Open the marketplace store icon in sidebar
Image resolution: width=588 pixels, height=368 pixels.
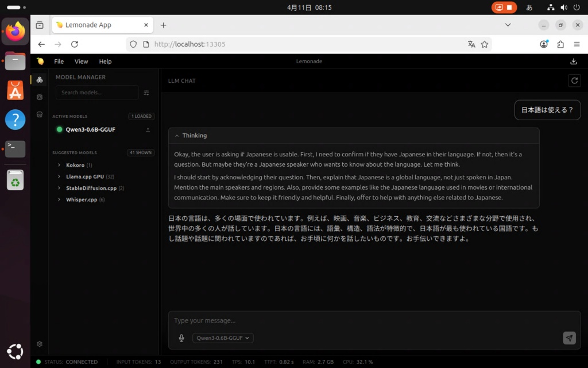click(x=40, y=114)
